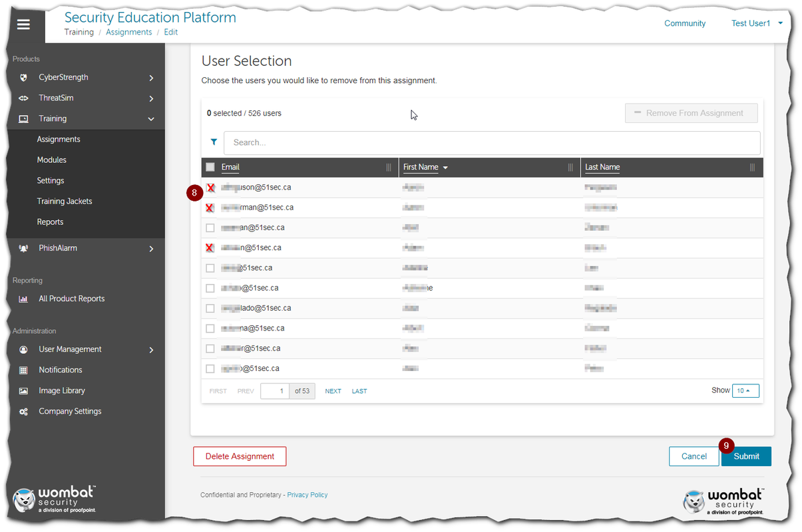This screenshot has height=532, width=802.
Task: Click the Delete Assignment button
Action: click(x=240, y=456)
